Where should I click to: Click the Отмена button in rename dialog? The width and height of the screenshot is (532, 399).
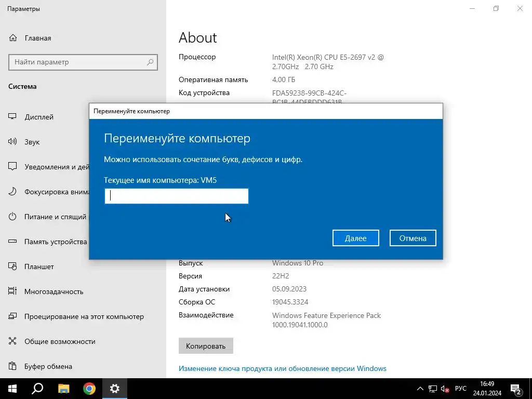coord(413,238)
